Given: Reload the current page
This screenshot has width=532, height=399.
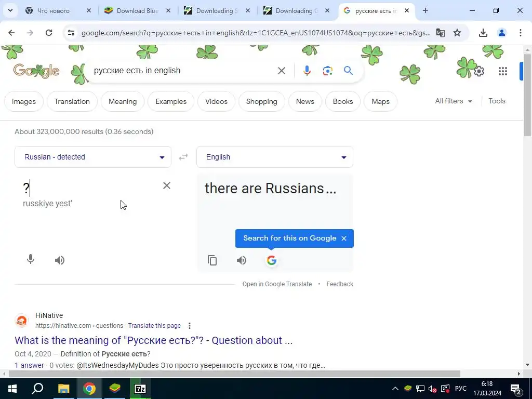Looking at the screenshot, I should [x=49, y=33].
